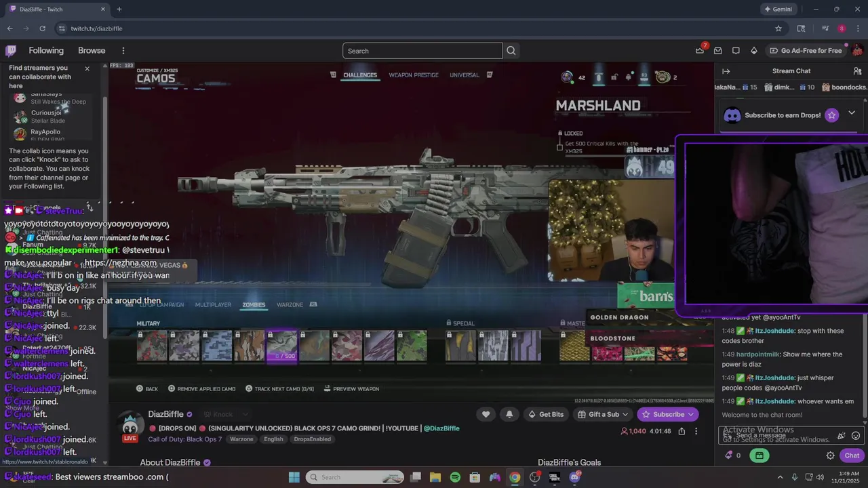The width and height of the screenshot is (868, 488).
Task: Open emote picker smiley icon
Action: coord(856,436)
